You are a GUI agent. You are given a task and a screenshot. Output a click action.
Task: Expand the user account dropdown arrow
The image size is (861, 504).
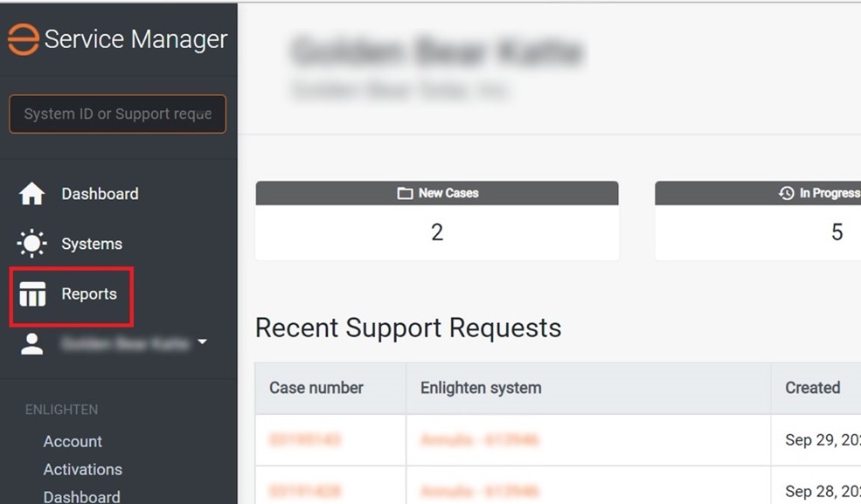[x=201, y=343]
